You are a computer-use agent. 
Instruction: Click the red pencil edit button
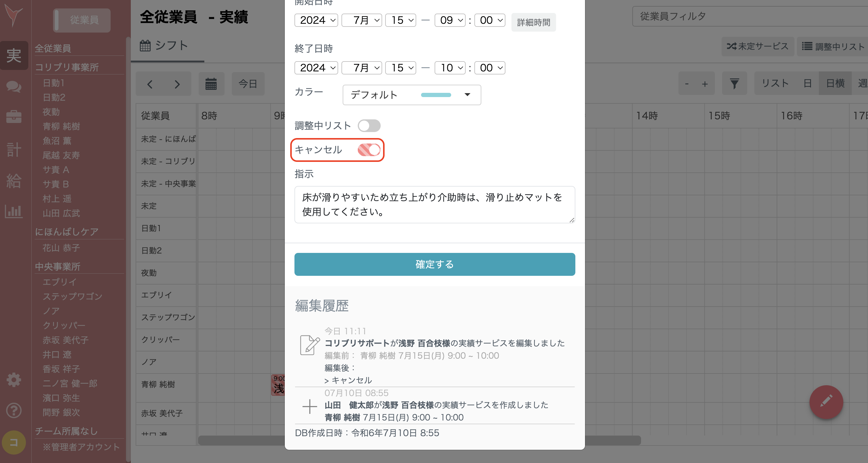(x=826, y=402)
